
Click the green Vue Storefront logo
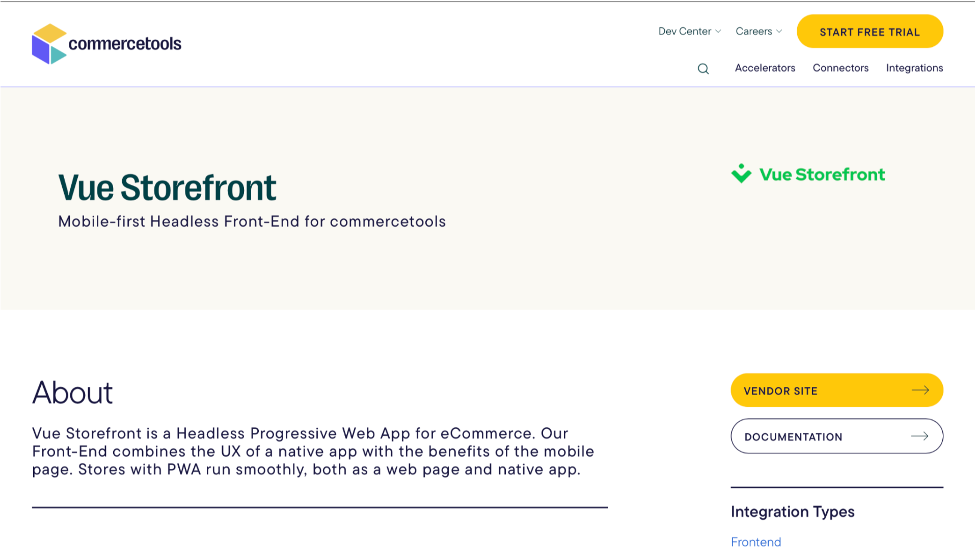(808, 174)
